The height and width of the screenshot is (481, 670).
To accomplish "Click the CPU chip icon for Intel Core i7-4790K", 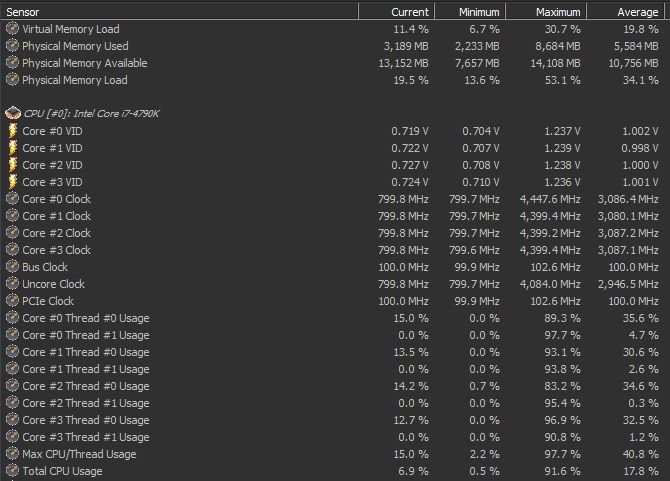I will [12, 113].
